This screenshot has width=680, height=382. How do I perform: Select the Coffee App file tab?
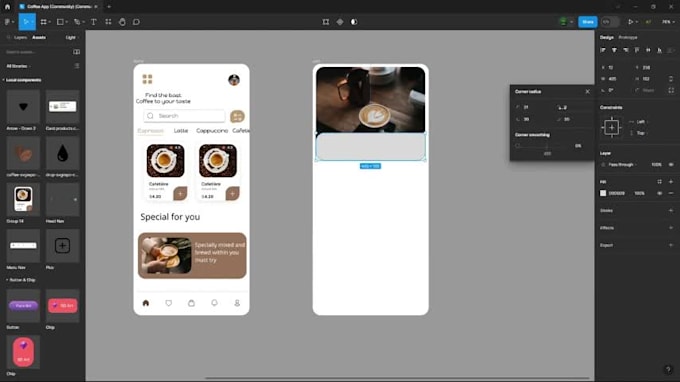pyautogui.click(x=58, y=7)
